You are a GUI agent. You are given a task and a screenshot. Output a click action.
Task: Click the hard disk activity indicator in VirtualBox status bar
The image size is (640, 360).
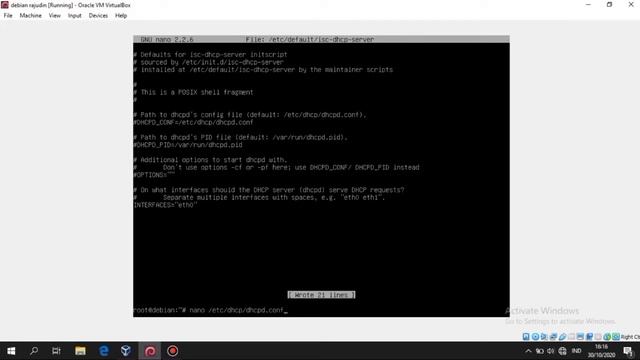(x=526, y=336)
